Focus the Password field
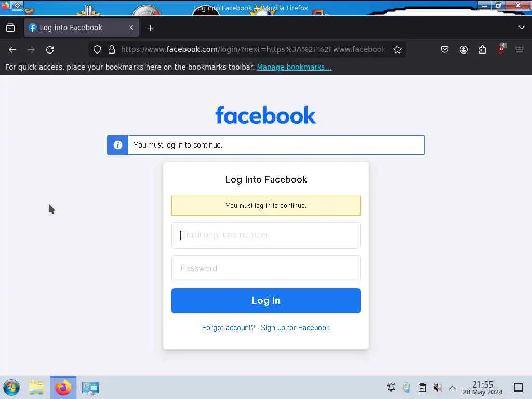The image size is (532, 399). click(265, 269)
